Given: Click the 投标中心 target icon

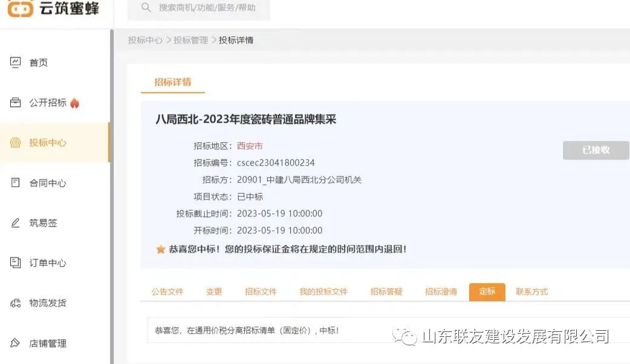Looking at the screenshot, I should 16,143.
